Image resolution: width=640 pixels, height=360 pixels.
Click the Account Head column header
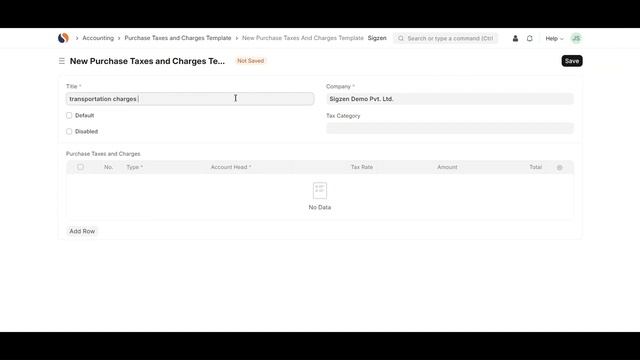(x=231, y=167)
